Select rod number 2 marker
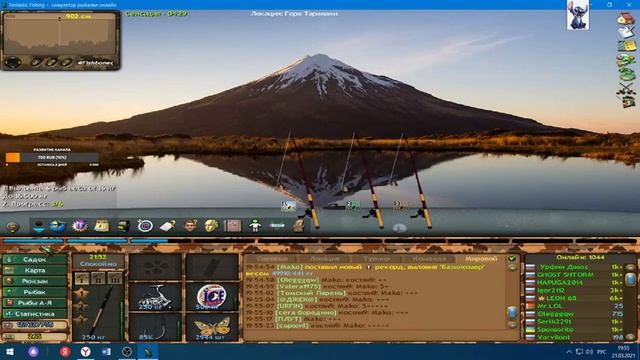The image size is (640, 360). point(353,205)
